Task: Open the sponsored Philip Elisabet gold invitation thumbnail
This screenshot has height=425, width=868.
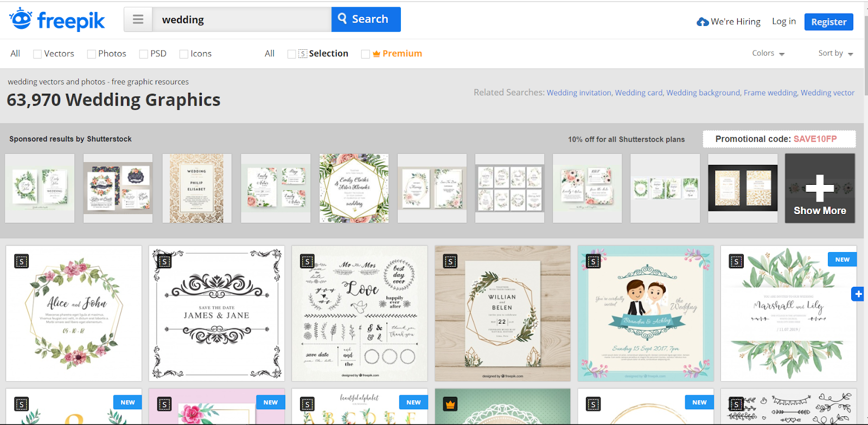Action: click(197, 188)
